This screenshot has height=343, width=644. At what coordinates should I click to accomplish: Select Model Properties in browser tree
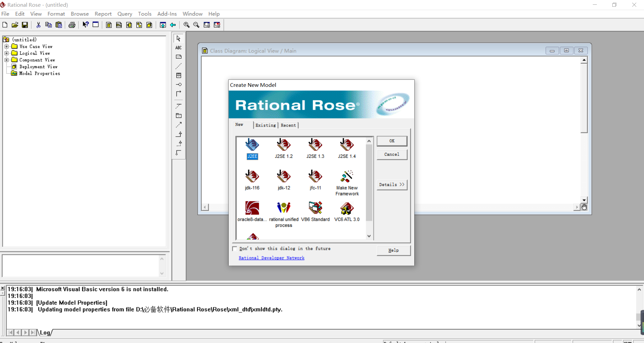[39, 73]
